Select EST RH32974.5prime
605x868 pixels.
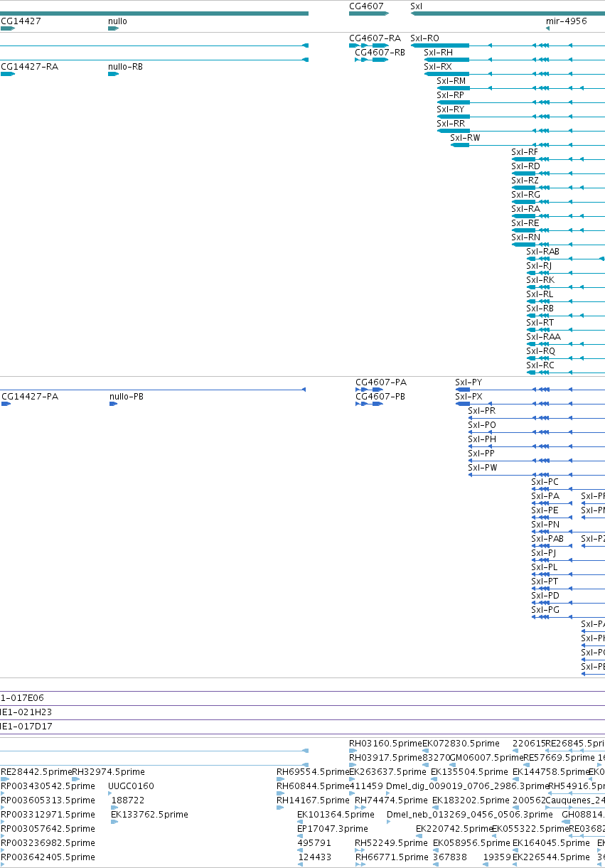[108, 772]
